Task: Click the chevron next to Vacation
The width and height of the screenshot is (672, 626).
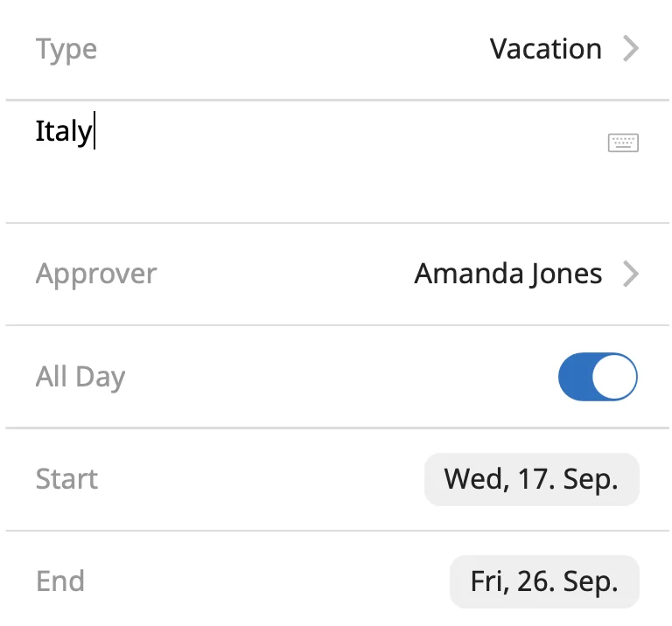Action: click(x=631, y=49)
